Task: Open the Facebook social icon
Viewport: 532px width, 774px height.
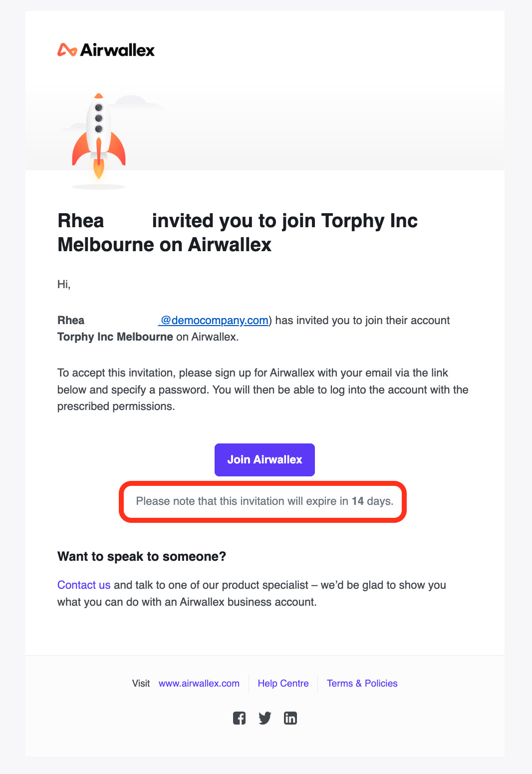Action: 239,718
